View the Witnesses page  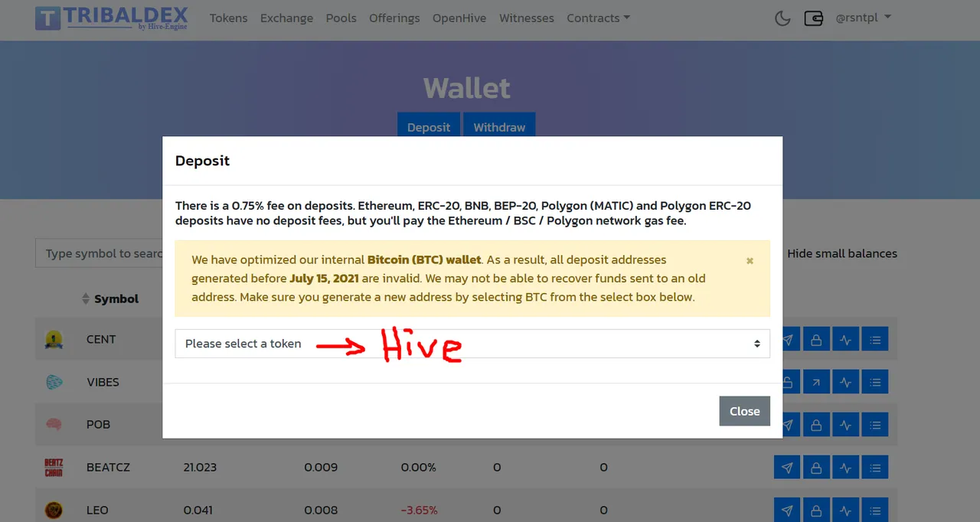(527, 18)
